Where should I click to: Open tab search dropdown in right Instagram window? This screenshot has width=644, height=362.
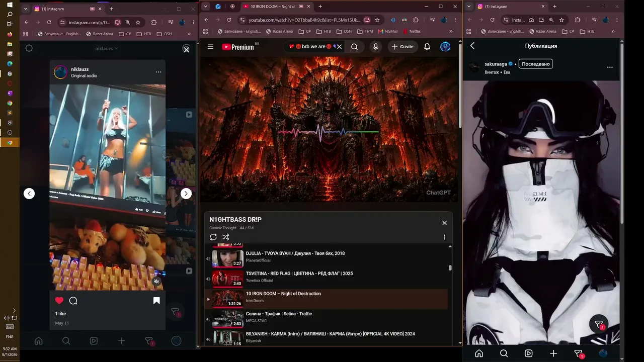tap(469, 7)
